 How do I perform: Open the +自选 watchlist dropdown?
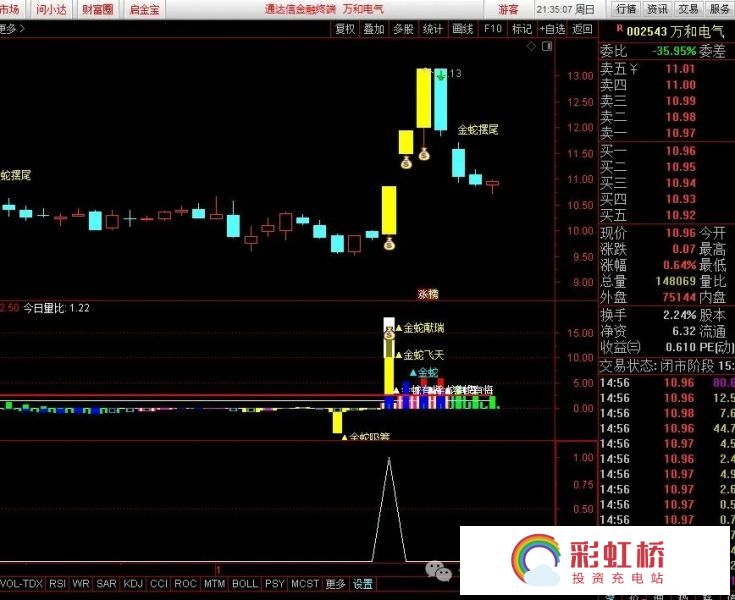point(551,29)
